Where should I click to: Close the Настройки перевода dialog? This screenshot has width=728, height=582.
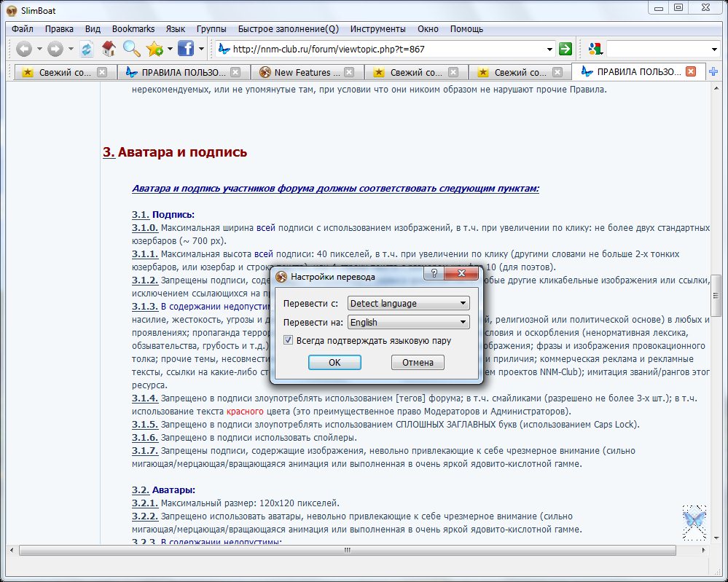[x=461, y=273]
